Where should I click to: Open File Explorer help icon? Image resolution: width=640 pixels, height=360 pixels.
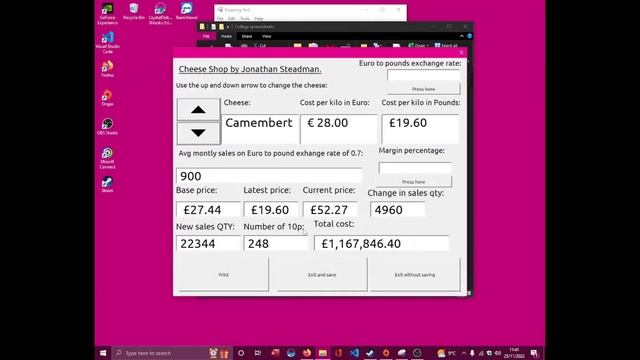click(469, 36)
